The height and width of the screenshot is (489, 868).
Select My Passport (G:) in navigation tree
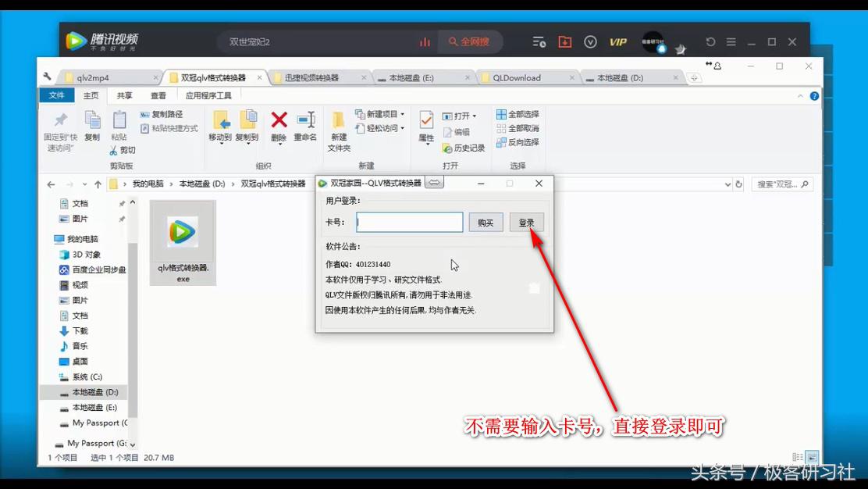pyautogui.click(x=97, y=444)
